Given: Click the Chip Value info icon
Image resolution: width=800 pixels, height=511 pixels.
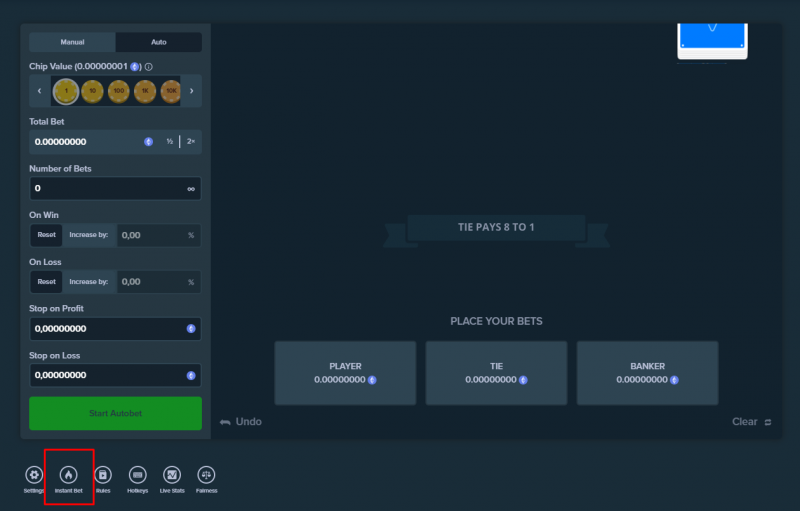Looking at the screenshot, I should pyautogui.click(x=148, y=67).
